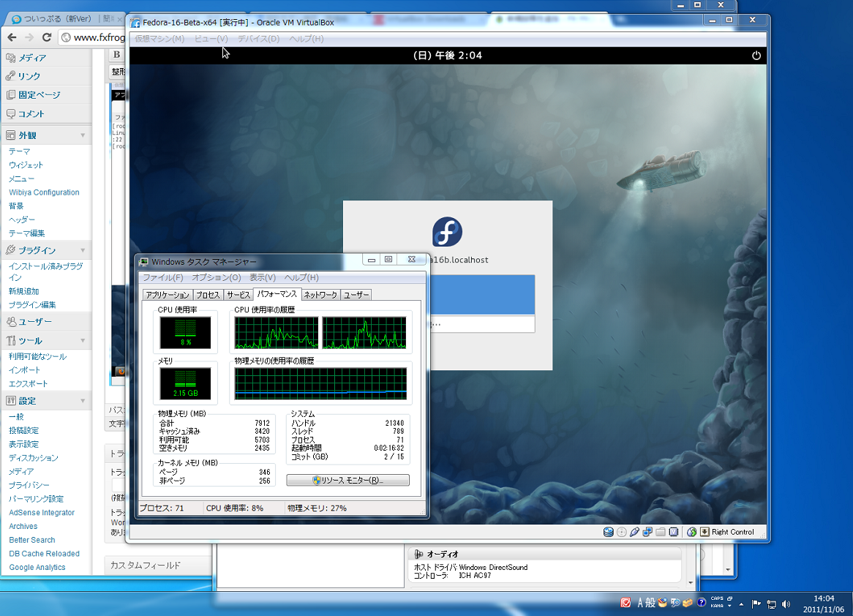Show hidden tray icons with the up arrow
This screenshot has height=616, width=853.
[x=742, y=604]
